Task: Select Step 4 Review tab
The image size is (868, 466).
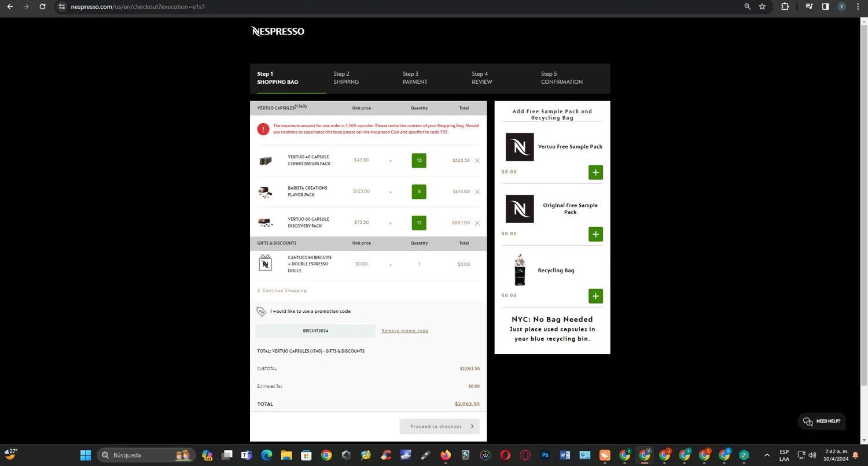Action: [x=482, y=78]
